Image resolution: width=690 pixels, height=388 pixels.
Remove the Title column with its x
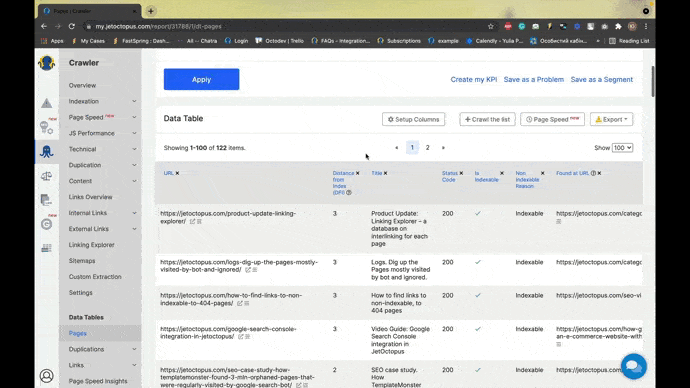pyautogui.click(x=385, y=173)
